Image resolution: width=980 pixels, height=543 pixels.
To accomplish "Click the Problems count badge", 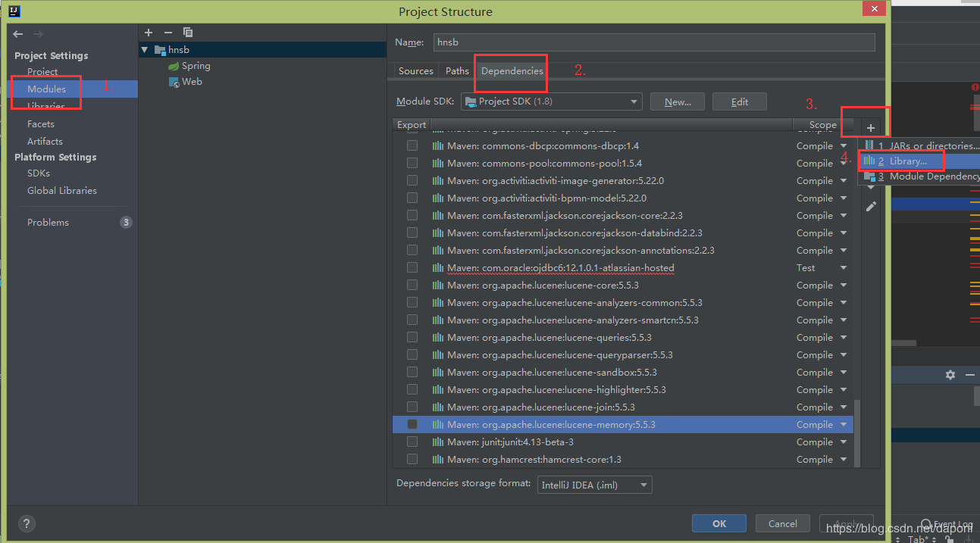I will [126, 223].
